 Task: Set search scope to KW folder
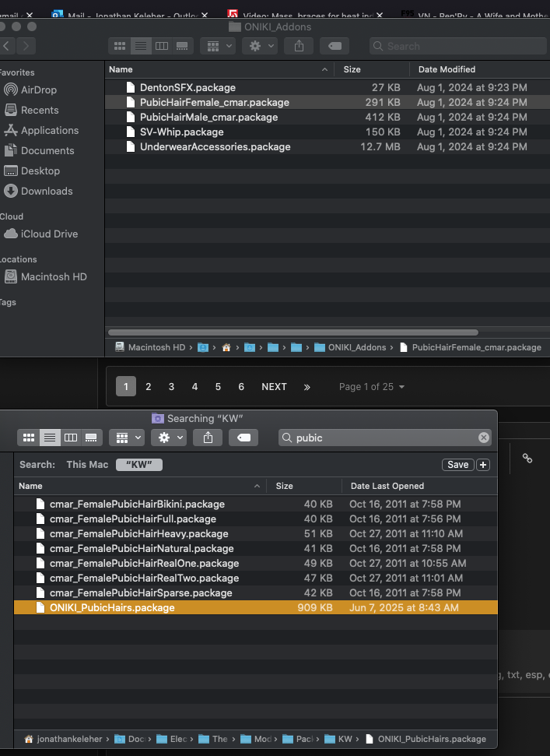coord(139,464)
